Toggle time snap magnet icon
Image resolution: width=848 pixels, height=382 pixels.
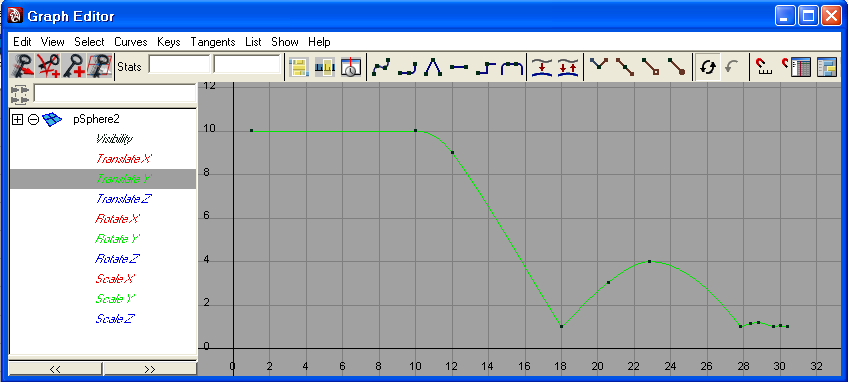(x=763, y=67)
